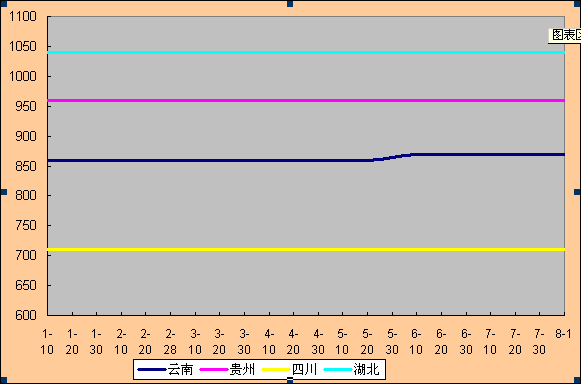
Task: Click the 7-20 date axis label
Action: click(515, 342)
